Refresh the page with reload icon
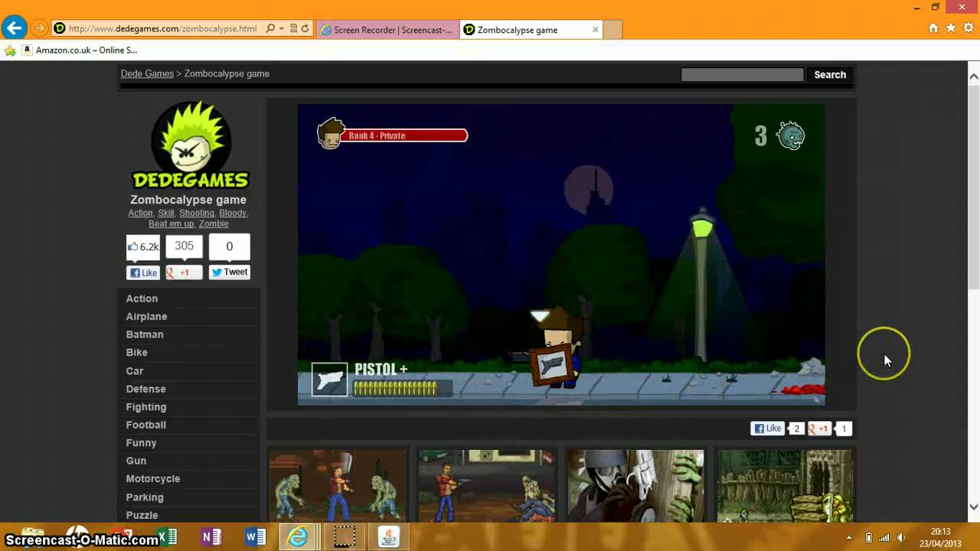Image resolution: width=980 pixels, height=551 pixels. pos(305,29)
